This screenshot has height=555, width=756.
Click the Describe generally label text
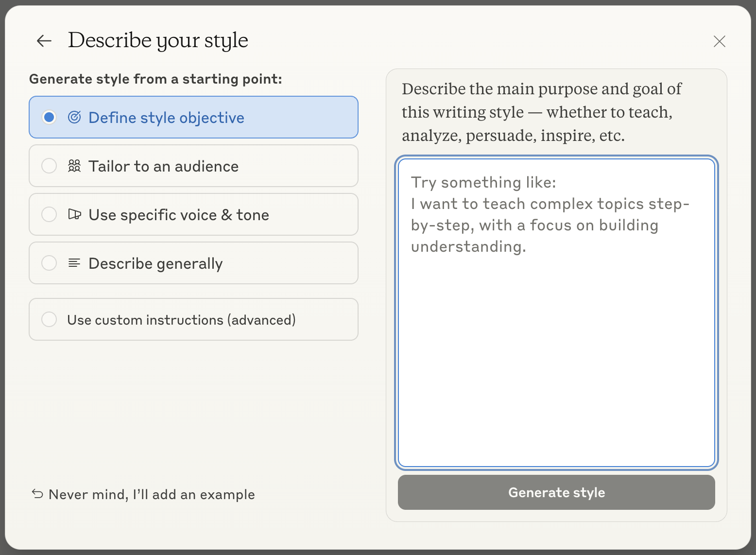[155, 263]
